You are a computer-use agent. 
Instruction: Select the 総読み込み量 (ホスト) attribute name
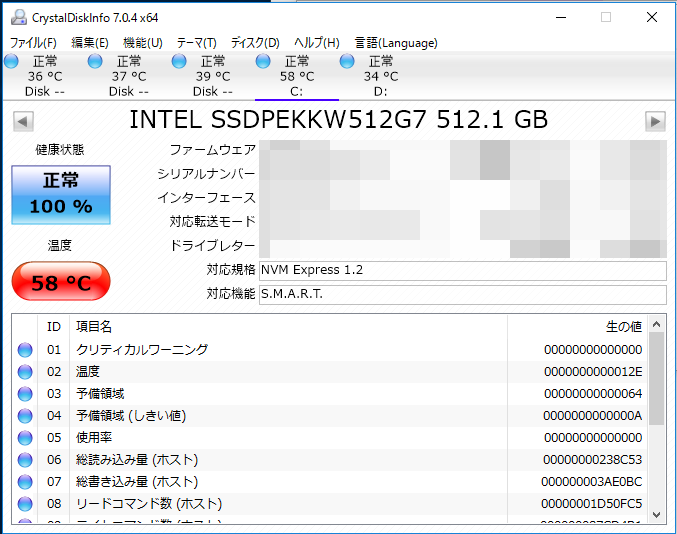pos(137,460)
